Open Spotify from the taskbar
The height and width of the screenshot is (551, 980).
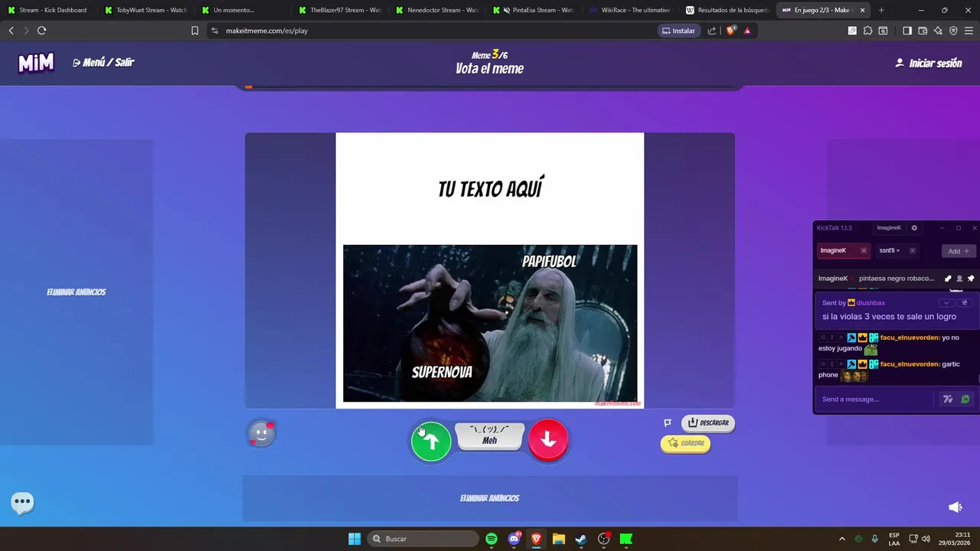coord(492,539)
